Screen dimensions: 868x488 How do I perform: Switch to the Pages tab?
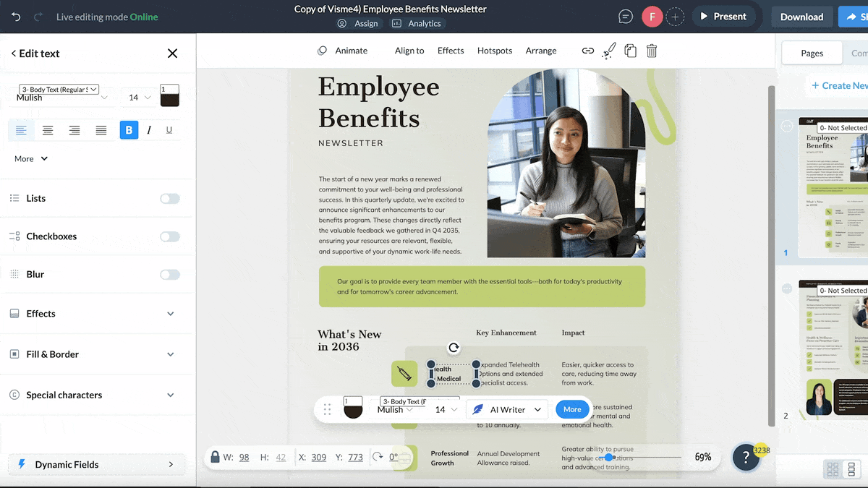[812, 53]
